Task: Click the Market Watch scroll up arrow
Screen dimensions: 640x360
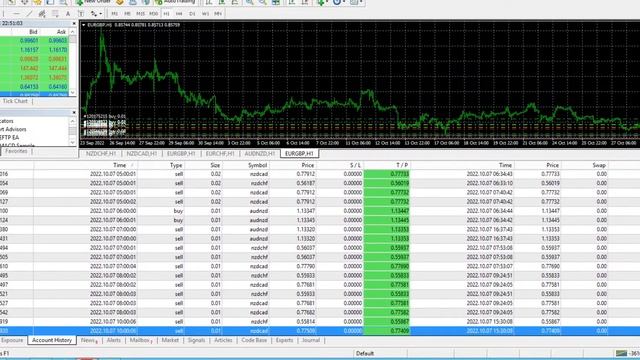Action: coord(73,32)
